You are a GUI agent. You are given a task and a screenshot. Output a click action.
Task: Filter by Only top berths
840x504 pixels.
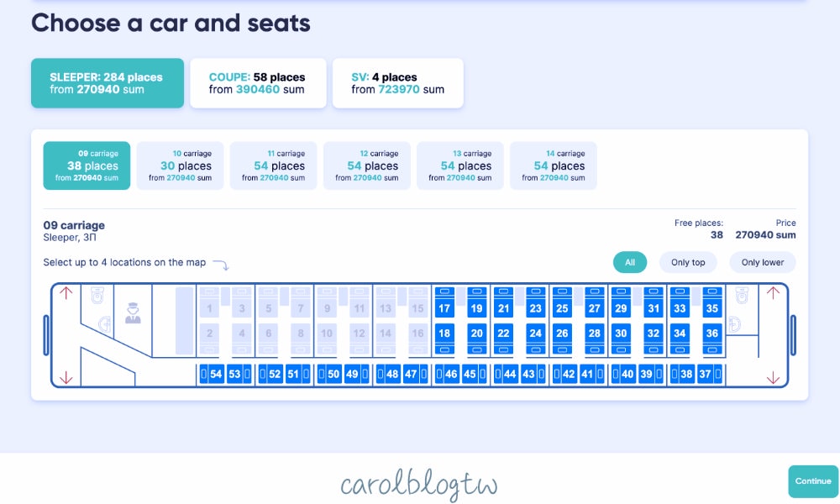point(688,262)
